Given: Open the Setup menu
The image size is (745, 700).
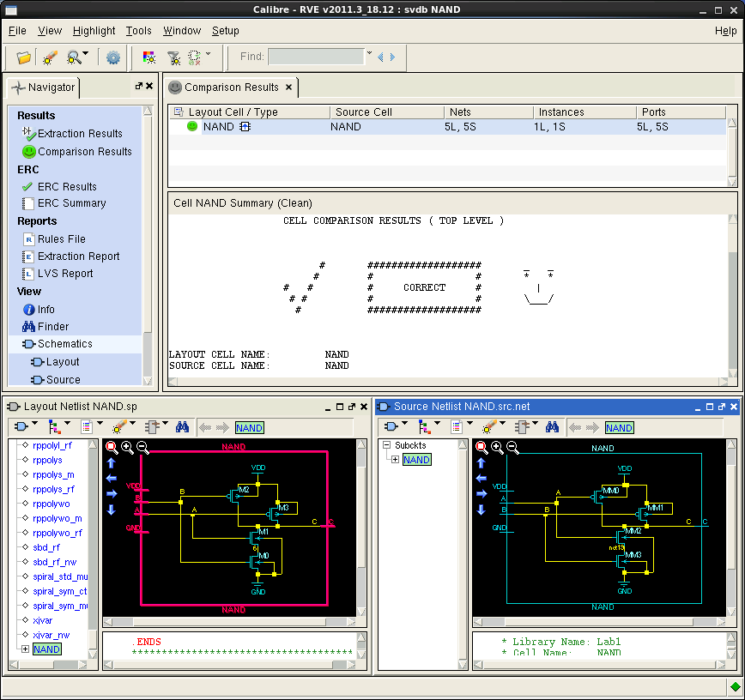Looking at the screenshot, I should click(225, 31).
